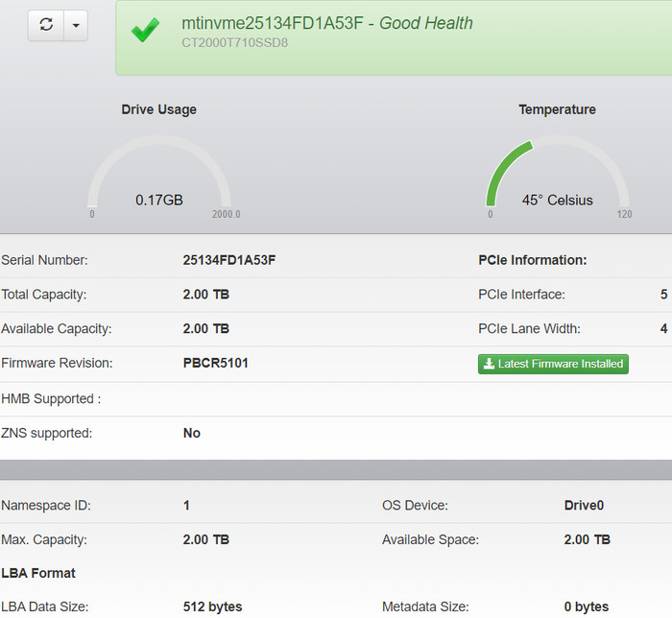
Task: Click the 0.17GB usage reading
Action: 159,200
